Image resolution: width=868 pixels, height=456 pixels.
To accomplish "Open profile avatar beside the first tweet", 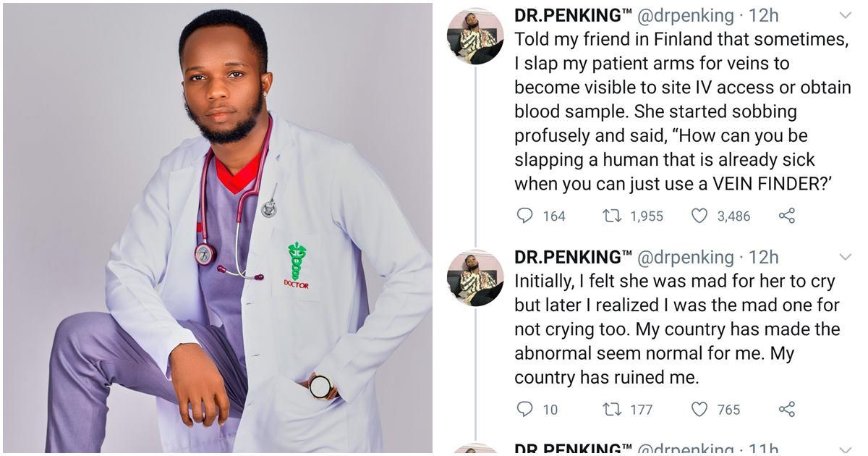I will pyautogui.click(x=475, y=36).
